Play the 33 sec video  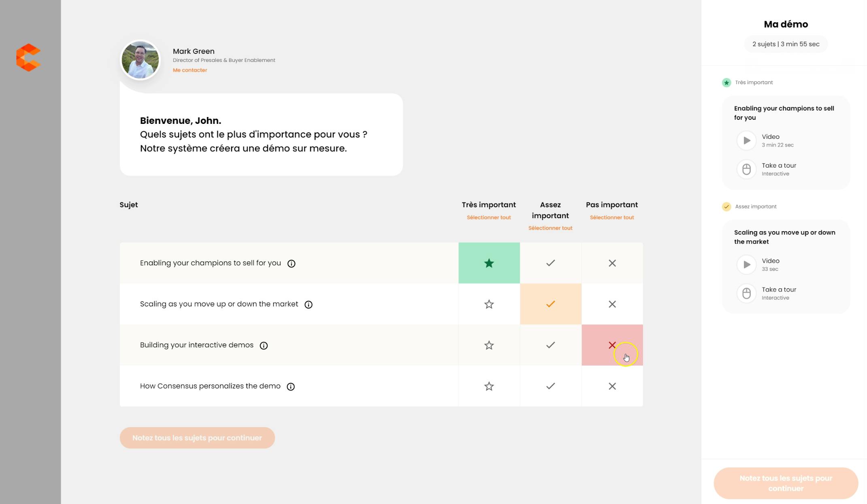tap(746, 265)
